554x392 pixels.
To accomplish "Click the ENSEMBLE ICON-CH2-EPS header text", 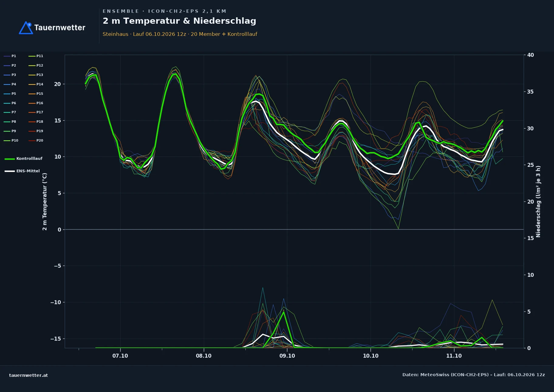I will [165, 11].
